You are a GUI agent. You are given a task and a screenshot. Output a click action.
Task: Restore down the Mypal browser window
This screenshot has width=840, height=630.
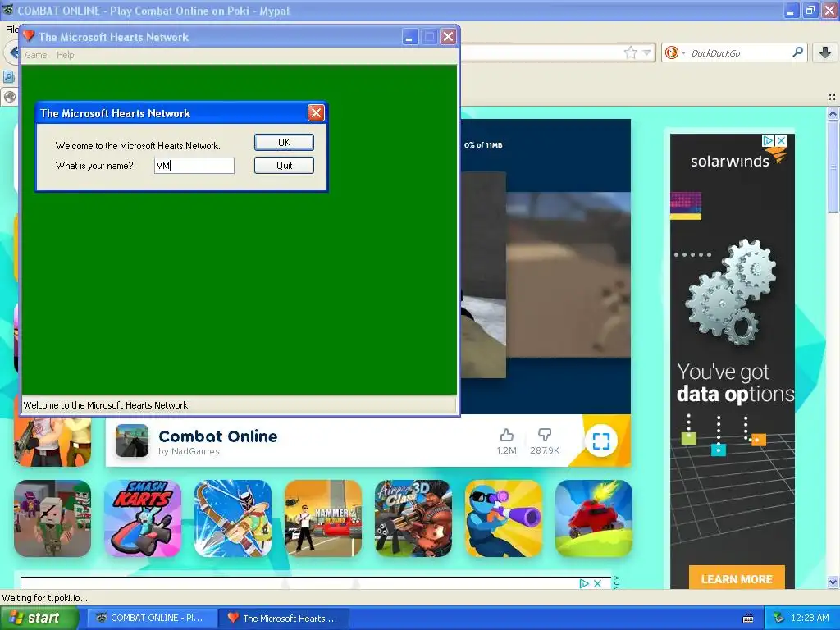pos(810,10)
